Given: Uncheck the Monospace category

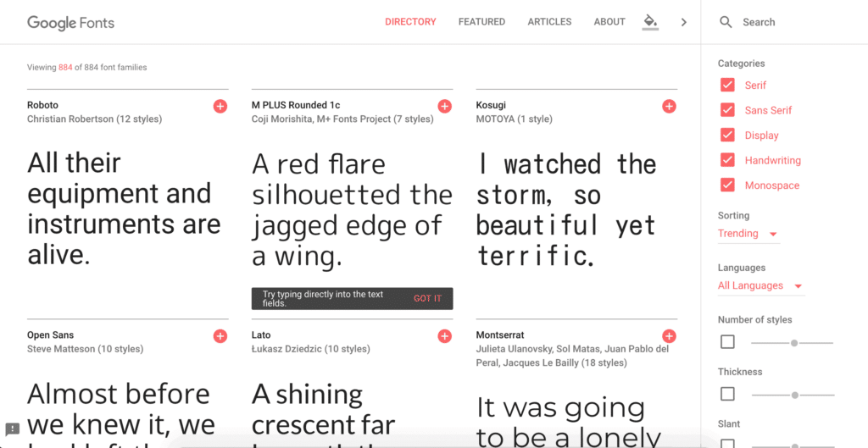Looking at the screenshot, I should coord(727,185).
